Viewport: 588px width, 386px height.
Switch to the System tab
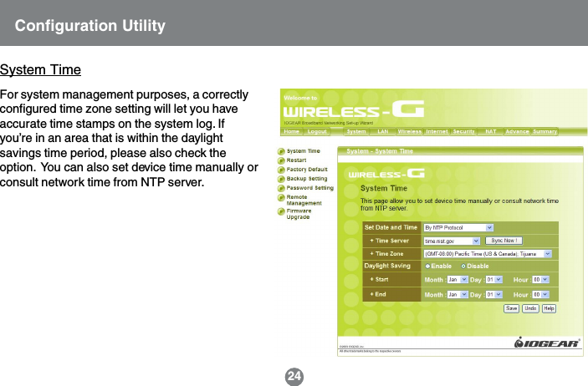(x=356, y=131)
